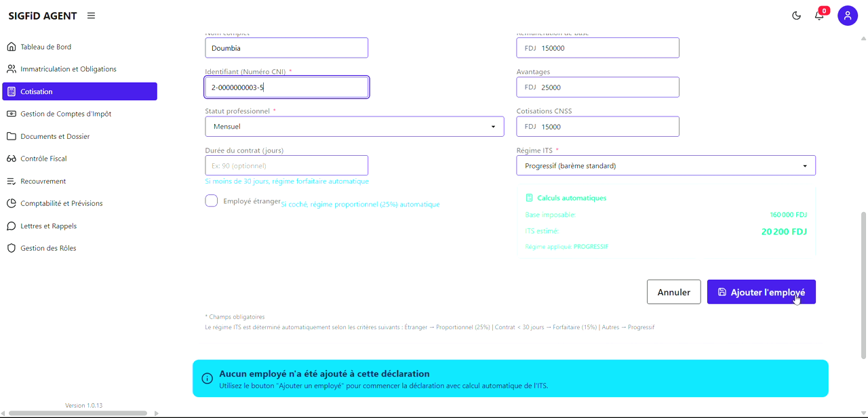Focus the Durée du contrat input field
The width and height of the screenshot is (868, 418).
coord(286,166)
